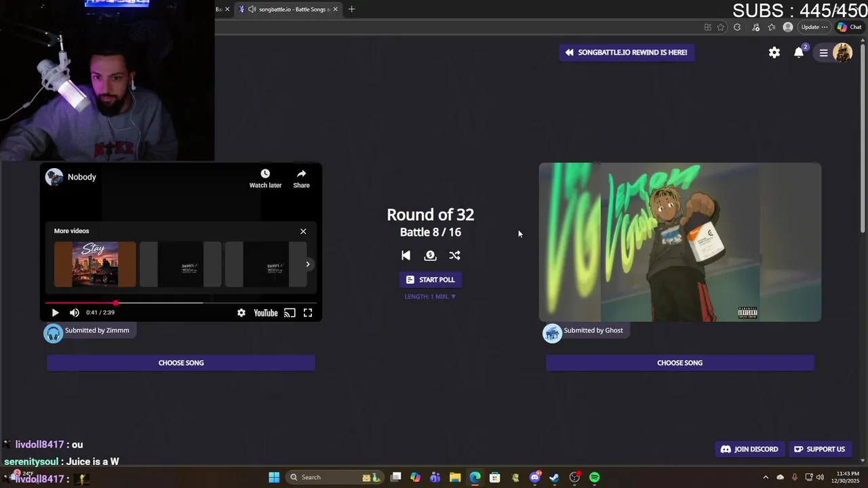Share the Nobody video
Viewport: 868px width, 488px height.
pyautogui.click(x=301, y=179)
